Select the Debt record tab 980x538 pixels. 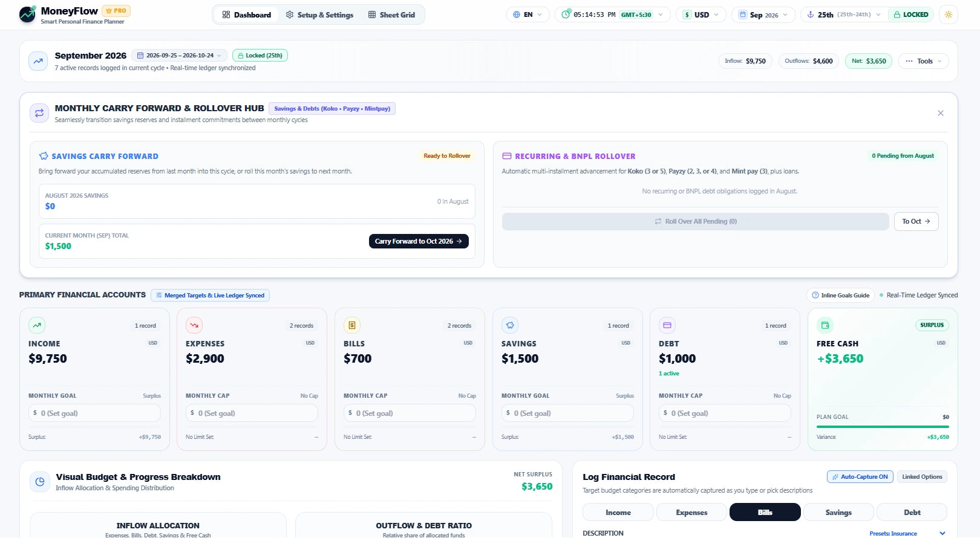pos(912,512)
